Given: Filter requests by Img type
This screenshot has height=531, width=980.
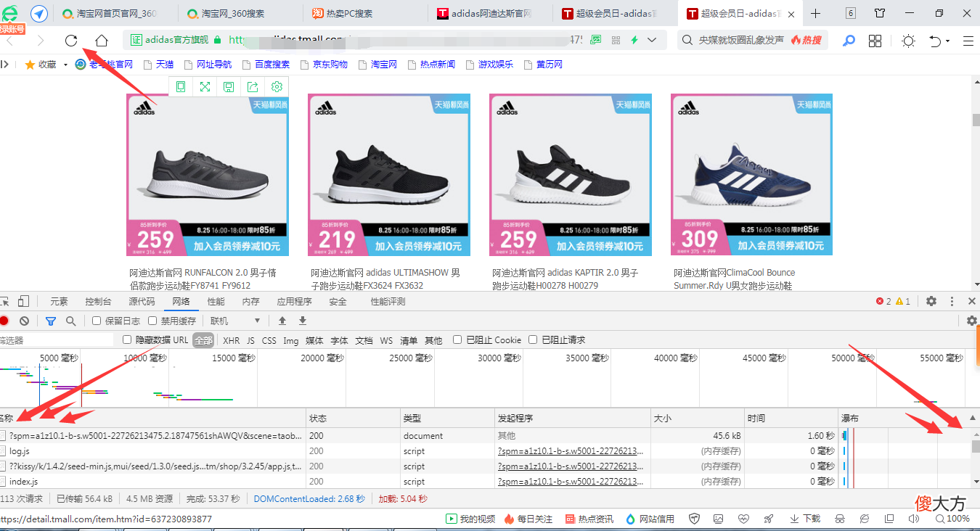Looking at the screenshot, I should 290,340.
